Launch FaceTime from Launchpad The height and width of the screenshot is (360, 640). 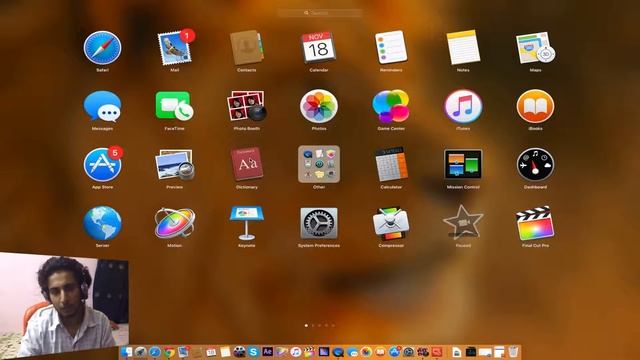pos(175,106)
